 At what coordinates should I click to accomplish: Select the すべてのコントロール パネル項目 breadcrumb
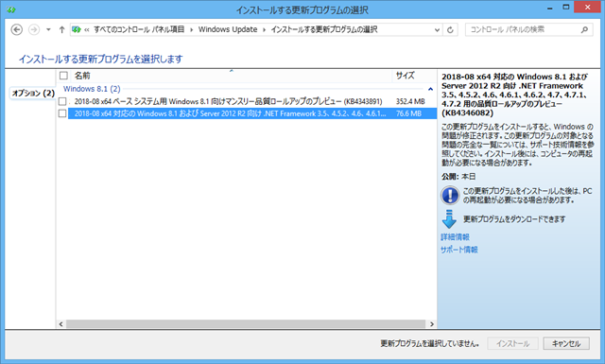139,29
